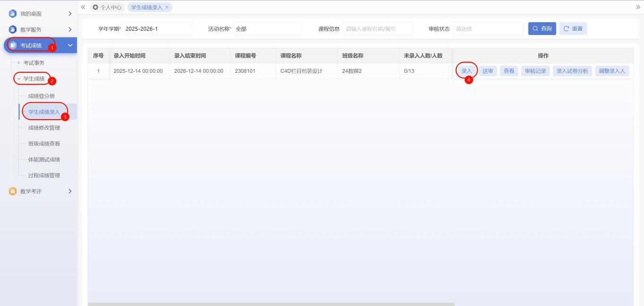Click the 我的桌面 sidebar icon
Screen dimensions: 644x306
(12, 13)
